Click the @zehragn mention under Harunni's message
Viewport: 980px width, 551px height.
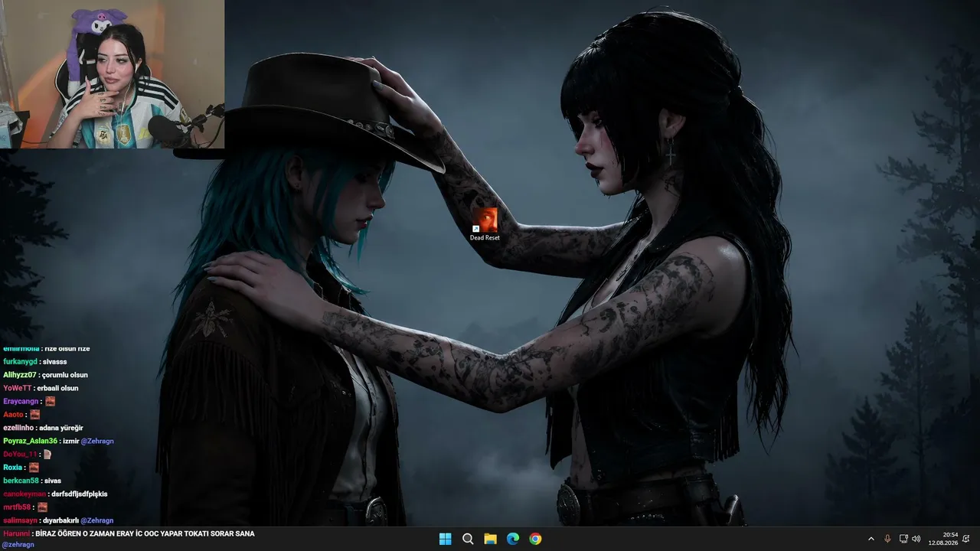(18, 545)
